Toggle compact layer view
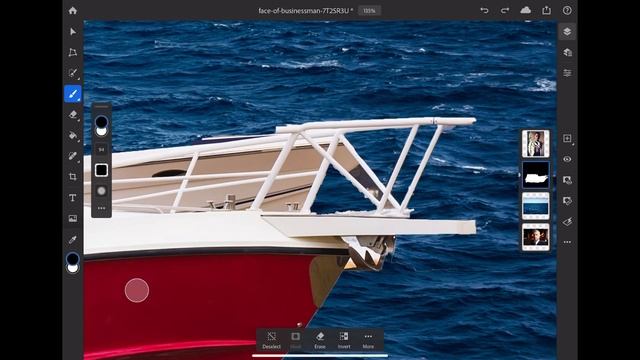The height and width of the screenshot is (360, 640). (x=567, y=31)
